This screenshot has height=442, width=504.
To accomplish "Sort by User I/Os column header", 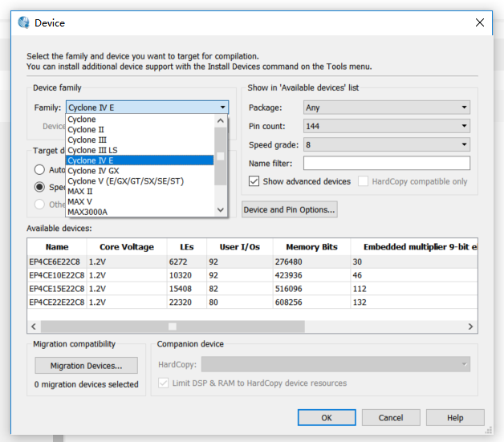I will (240, 247).
